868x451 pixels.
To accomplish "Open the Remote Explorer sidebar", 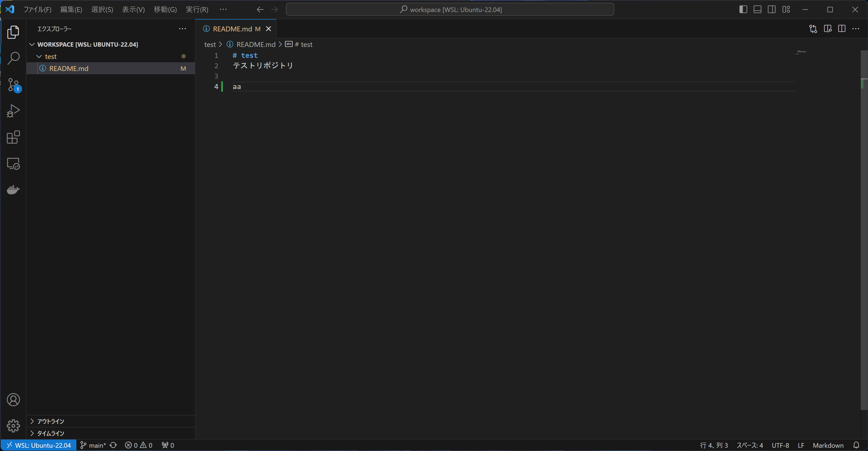I will pos(13,164).
